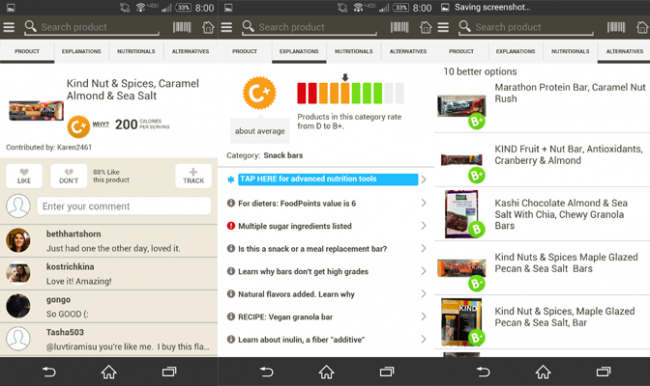This screenshot has width=650, height=386.
Task: Tap the LIKE heart button
Action: [x=24, y=176]
